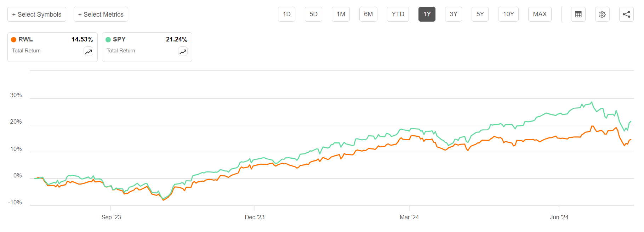Click the SPY sparkline chart icon
This screenshot has width=644, height=232.
coord(183,51)
